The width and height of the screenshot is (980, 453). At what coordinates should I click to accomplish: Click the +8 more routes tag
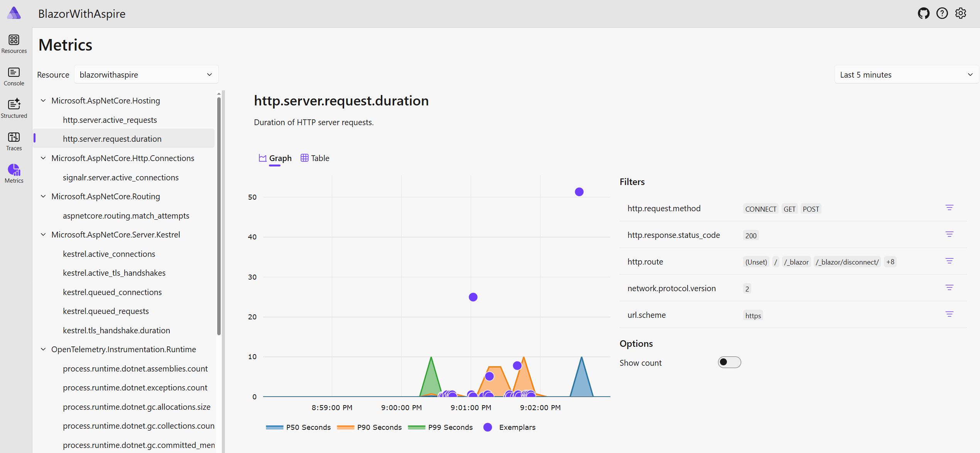click(890, 262)
